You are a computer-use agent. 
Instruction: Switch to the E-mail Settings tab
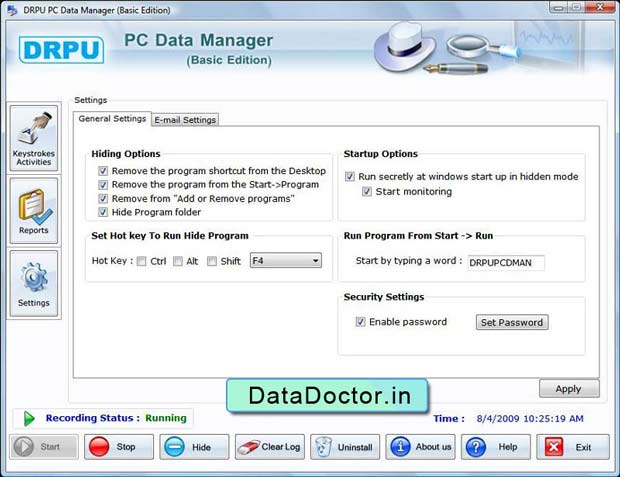pos(185,120)
